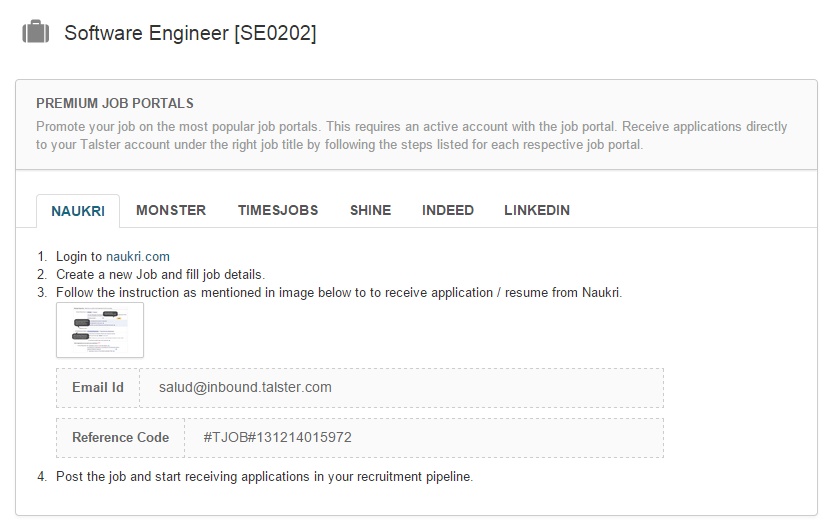Switch to the Monster tab
This screenshot has height=524, width=838.
pyautogui.click(x=171, y=210)
